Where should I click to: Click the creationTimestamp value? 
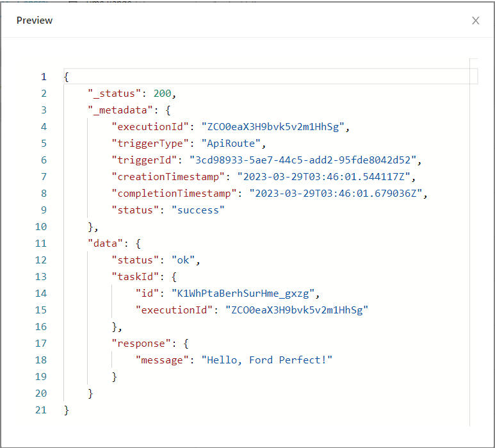pos(327,177)
